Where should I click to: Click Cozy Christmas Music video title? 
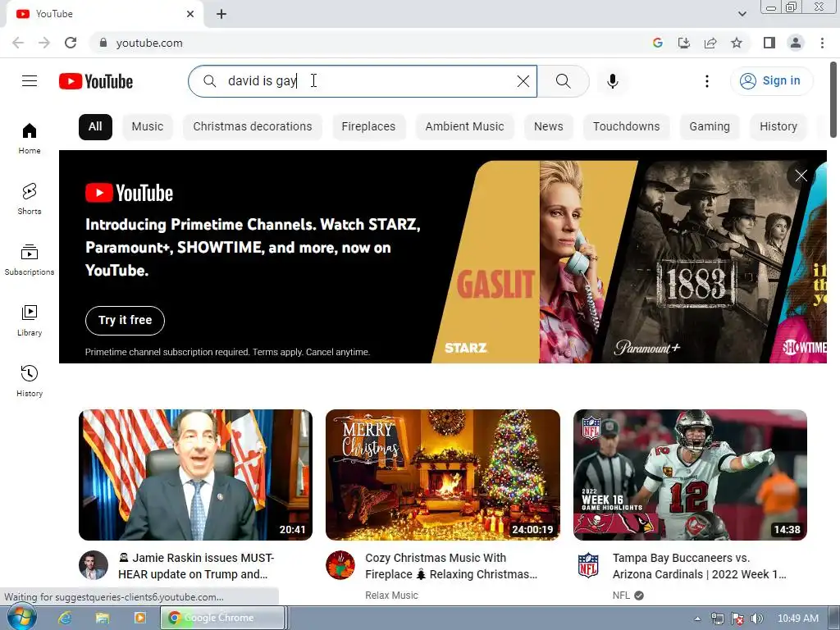[451, 566]
